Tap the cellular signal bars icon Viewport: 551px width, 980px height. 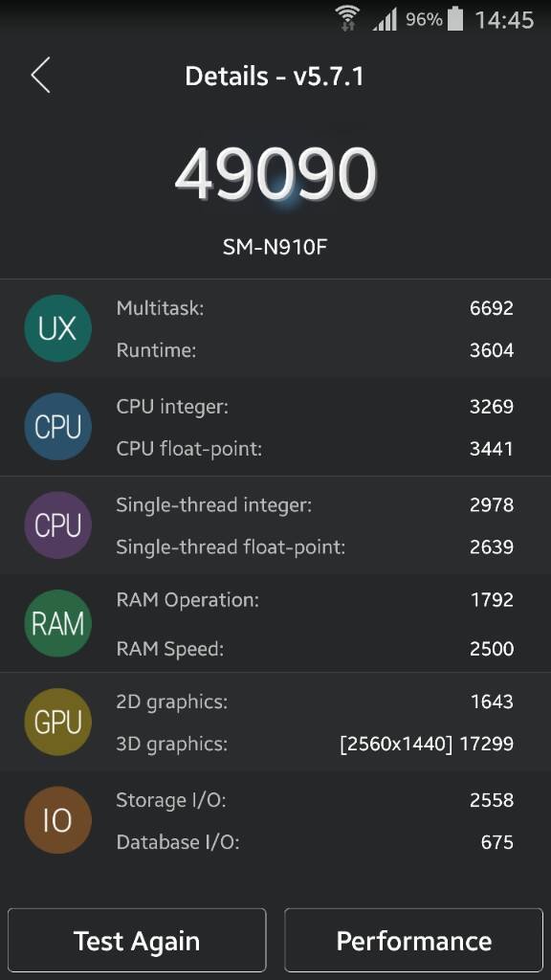coord(385,20)
